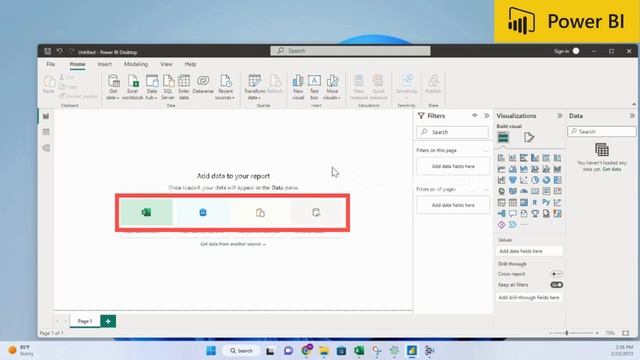Image resolution: width=640 pixels, height=360 pixels.
Task: Collapse the Visualizations pane with chevrons
Action: point(560,116)
